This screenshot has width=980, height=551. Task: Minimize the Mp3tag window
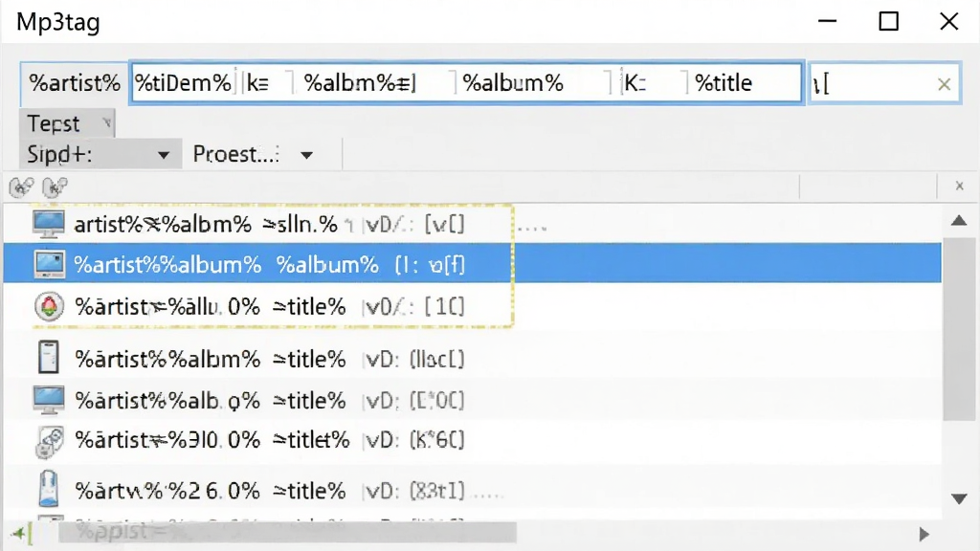click(x=828, y=21)
